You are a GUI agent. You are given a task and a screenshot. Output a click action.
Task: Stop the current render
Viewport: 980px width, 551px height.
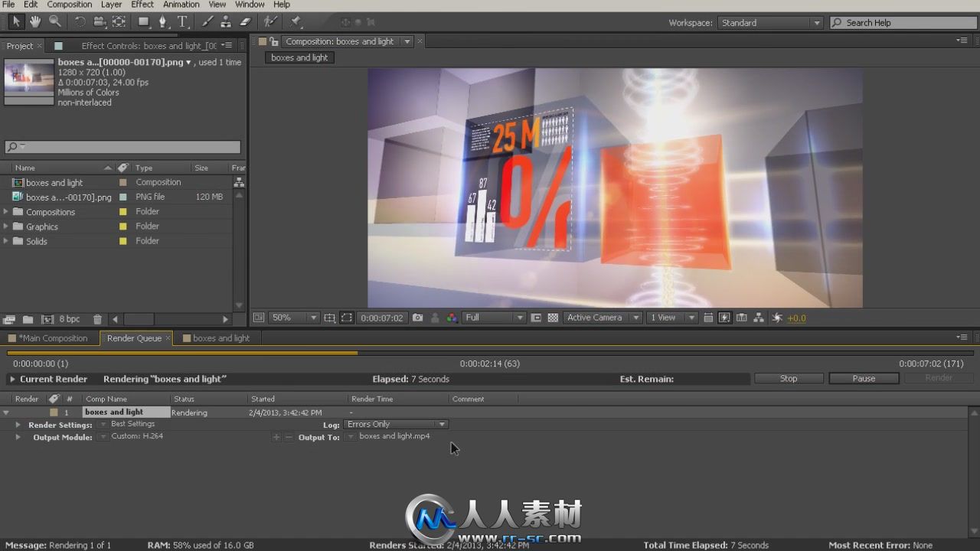[789, 379]
